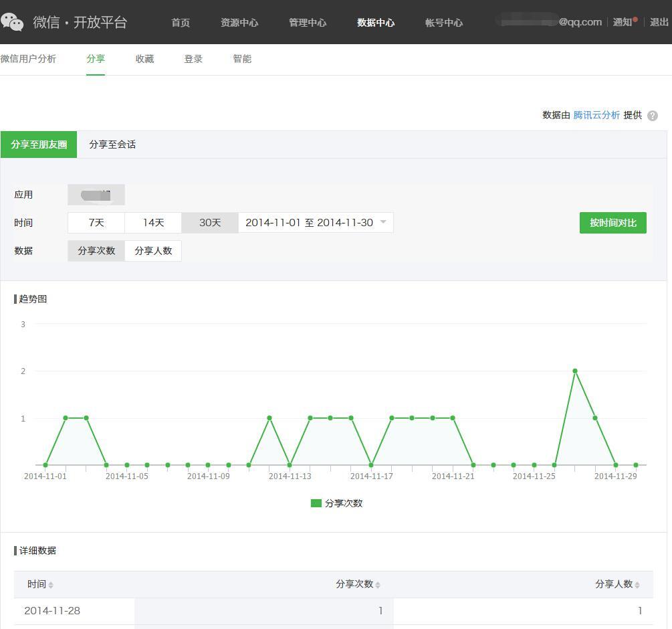The image size is (672, 629).
Task: Click the chart point above 2014-11-17
Action: 371,465
